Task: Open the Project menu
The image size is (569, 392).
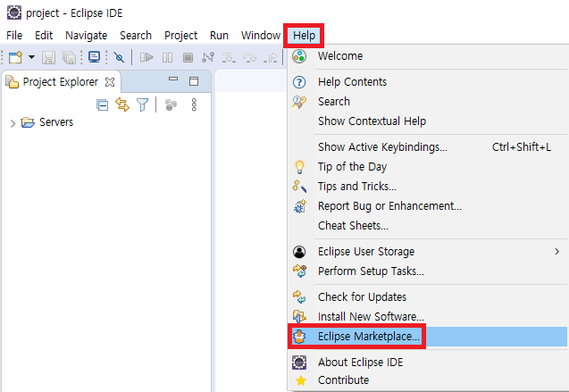Action: click(x=180, y=36)
